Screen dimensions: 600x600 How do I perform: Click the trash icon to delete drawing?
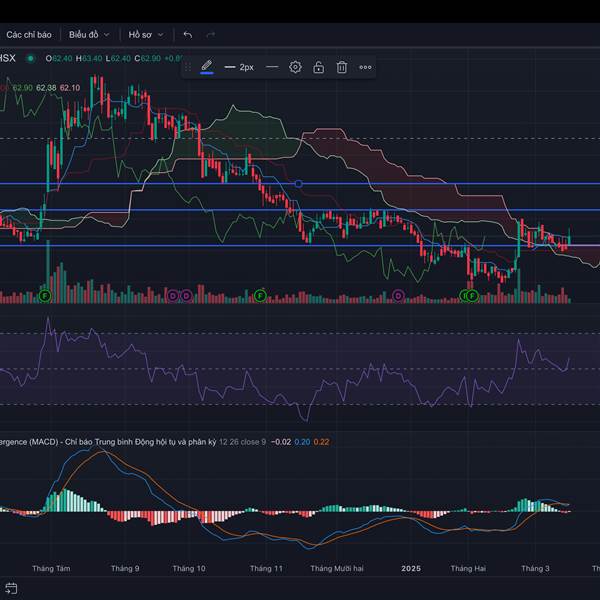click(x=341, y=67)
